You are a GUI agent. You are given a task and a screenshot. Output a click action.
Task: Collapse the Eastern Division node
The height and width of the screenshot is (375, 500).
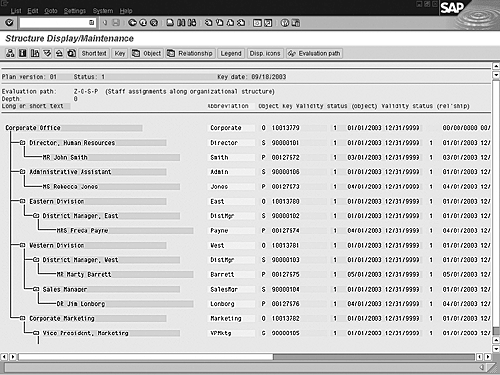pos(22,201)
